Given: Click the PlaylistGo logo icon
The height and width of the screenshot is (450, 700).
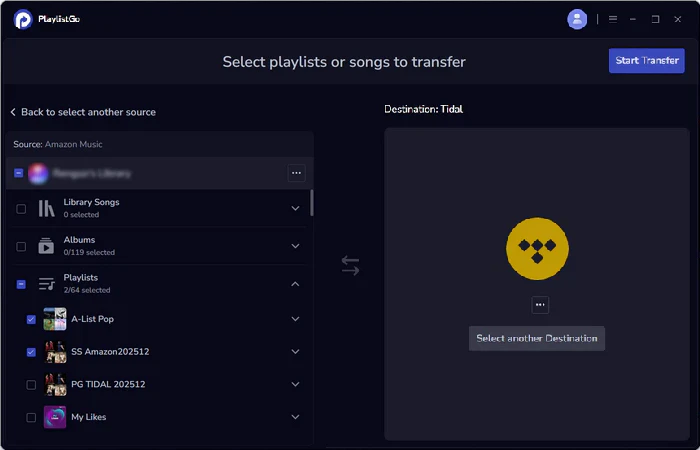Looking at the screenshot, I should [x=23, y=20].
